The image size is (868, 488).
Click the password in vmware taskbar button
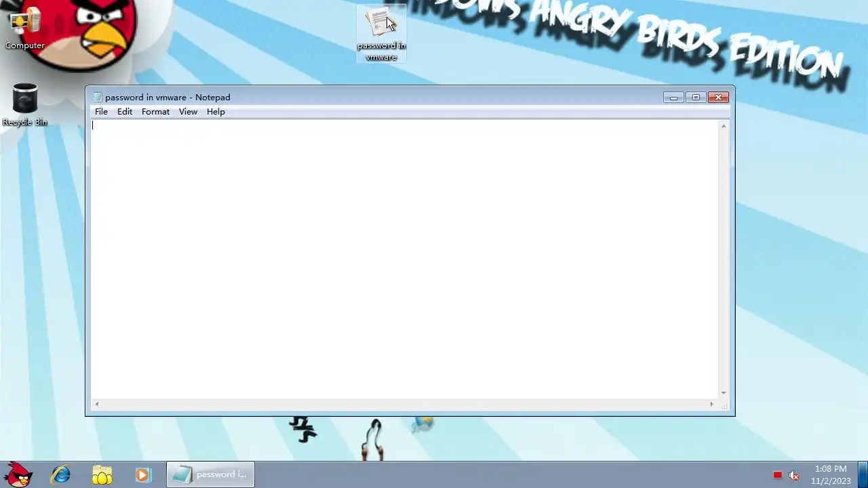pyautogui.click(x=211, y=474)
